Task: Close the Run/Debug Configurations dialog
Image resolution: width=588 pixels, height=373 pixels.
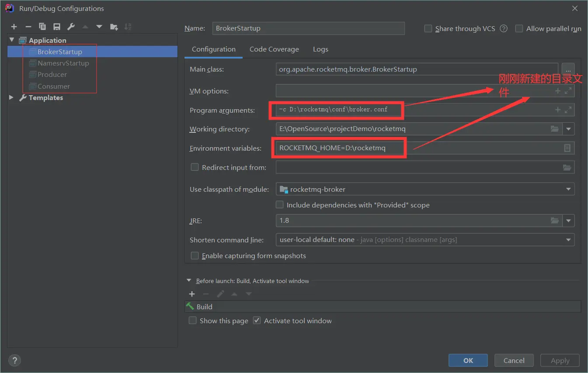Action: coord(574,8)
